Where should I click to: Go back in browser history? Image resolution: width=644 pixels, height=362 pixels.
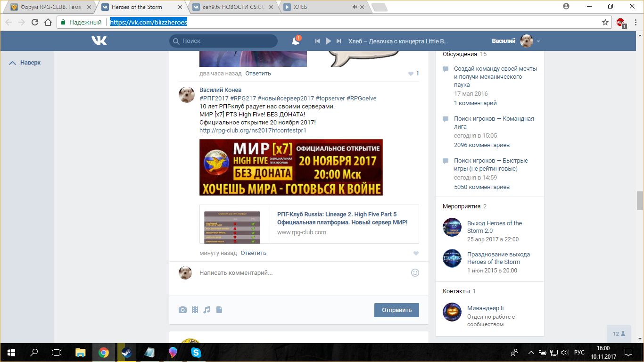point(8,22)
